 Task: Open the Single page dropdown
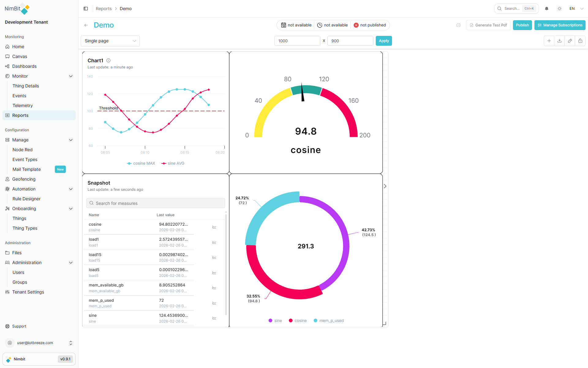coord(110,41)
